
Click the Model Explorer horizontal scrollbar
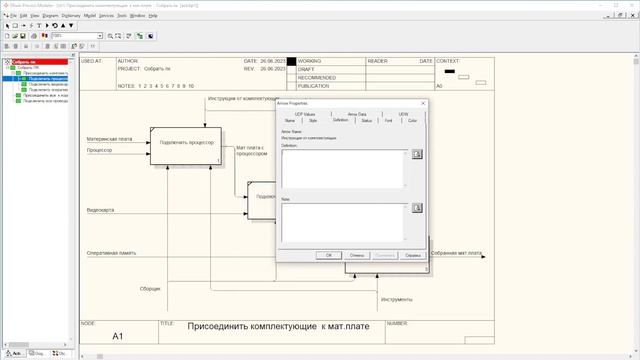click(36, 344)
